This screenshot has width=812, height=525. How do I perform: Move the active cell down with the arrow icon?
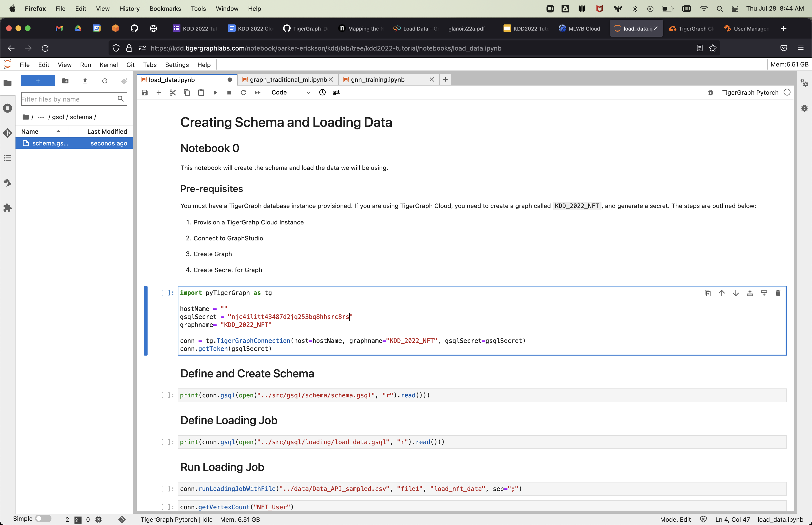click(736, 293)
